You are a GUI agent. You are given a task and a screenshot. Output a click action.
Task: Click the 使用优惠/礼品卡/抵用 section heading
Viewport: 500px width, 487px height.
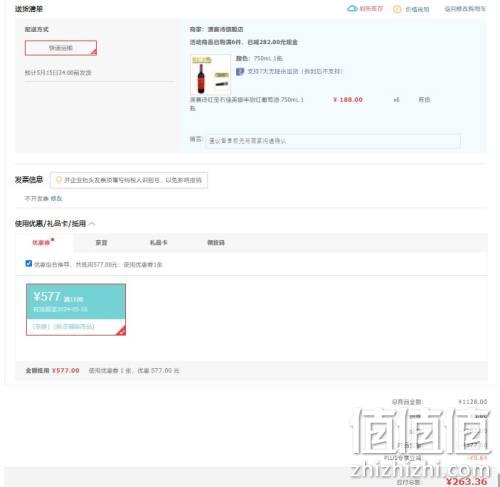click(50, 223)
